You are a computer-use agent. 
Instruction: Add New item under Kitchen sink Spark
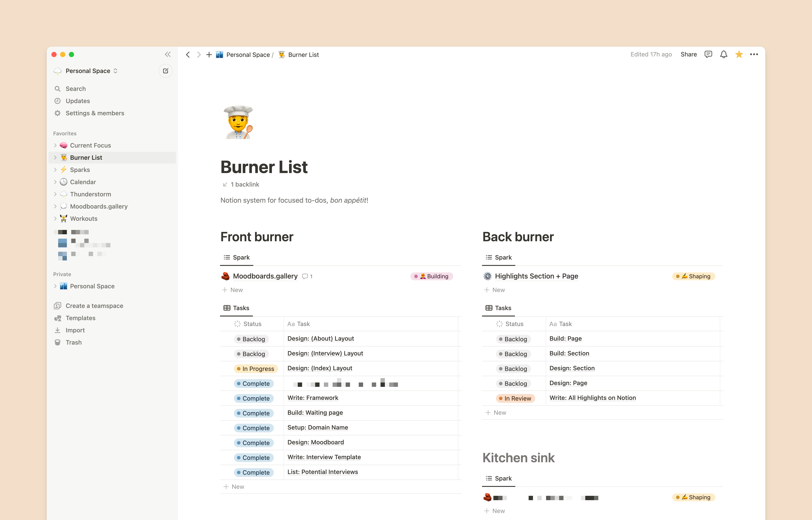pyautogui.click(x=494, y=511)
